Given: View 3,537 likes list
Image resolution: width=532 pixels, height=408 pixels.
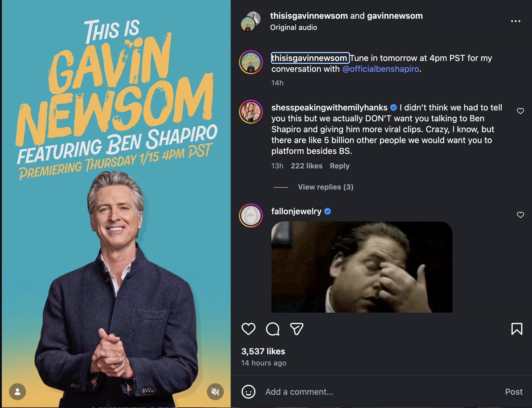Looking at the screenshot, I should [263, 351].
